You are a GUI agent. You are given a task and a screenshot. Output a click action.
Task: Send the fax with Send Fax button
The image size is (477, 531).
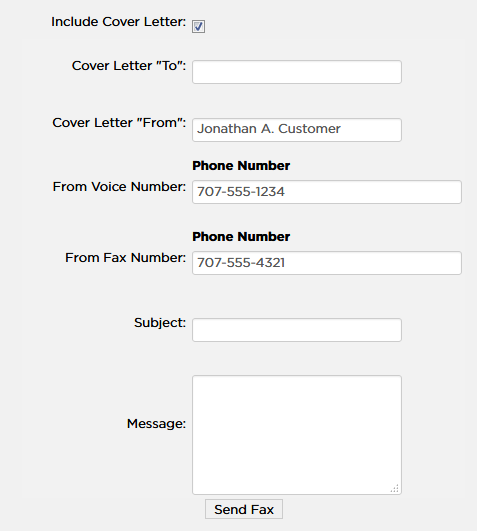point(244,509)
